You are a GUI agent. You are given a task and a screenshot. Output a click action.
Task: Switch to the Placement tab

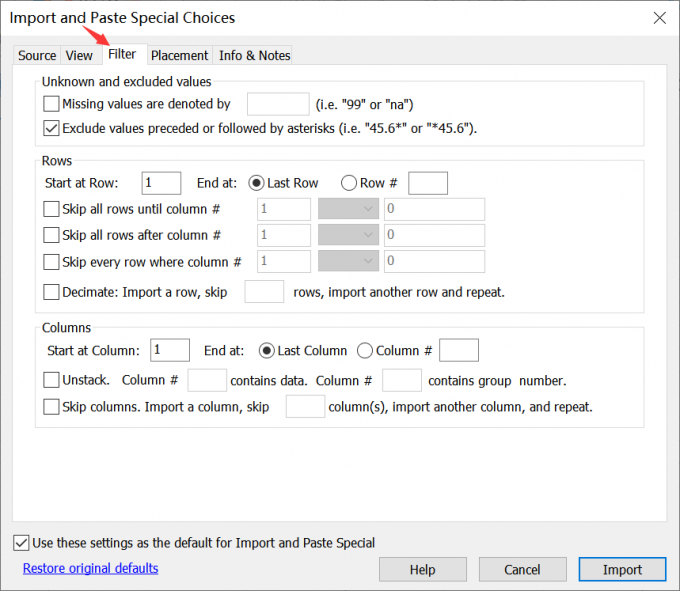pyautogui.click(x=179, y=56)
